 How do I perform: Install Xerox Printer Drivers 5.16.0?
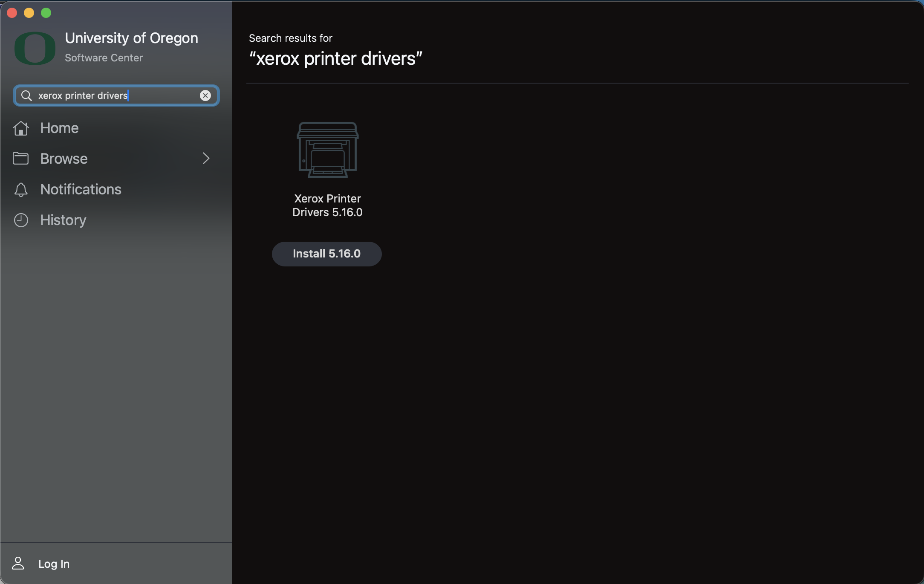click(x=326, y=254)
